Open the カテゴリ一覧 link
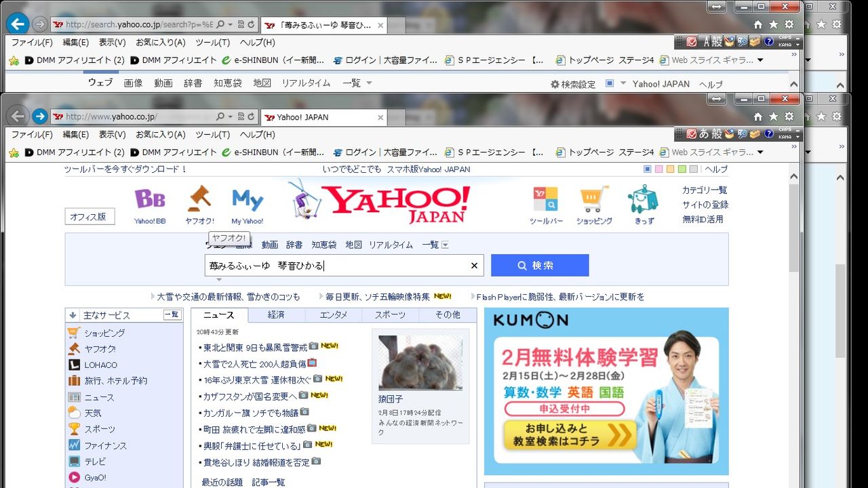Screen dimensions: 868x488 [705, 190]
